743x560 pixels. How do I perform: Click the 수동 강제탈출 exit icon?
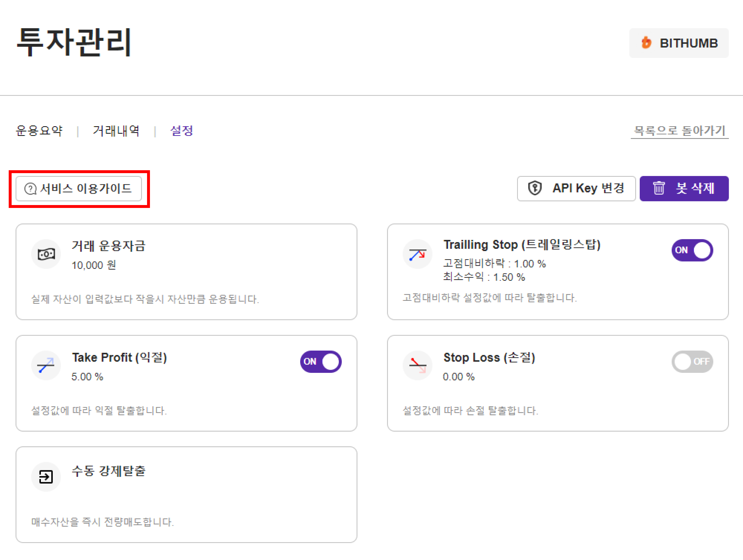(46, 477)
